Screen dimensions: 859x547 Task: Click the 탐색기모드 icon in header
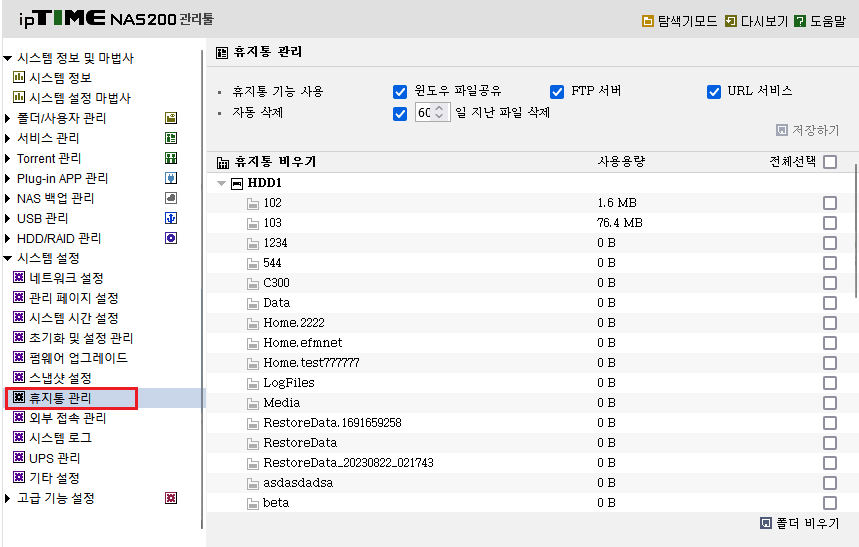648,21
